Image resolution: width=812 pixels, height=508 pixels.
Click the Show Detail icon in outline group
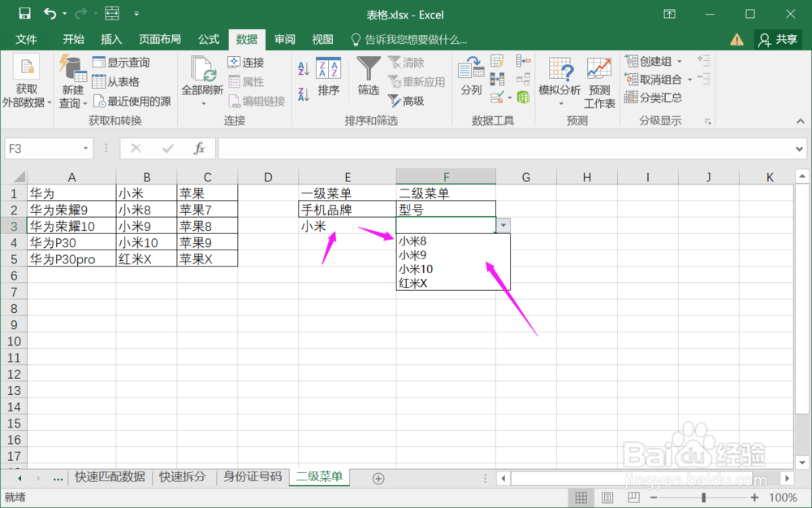click(703, 61)
